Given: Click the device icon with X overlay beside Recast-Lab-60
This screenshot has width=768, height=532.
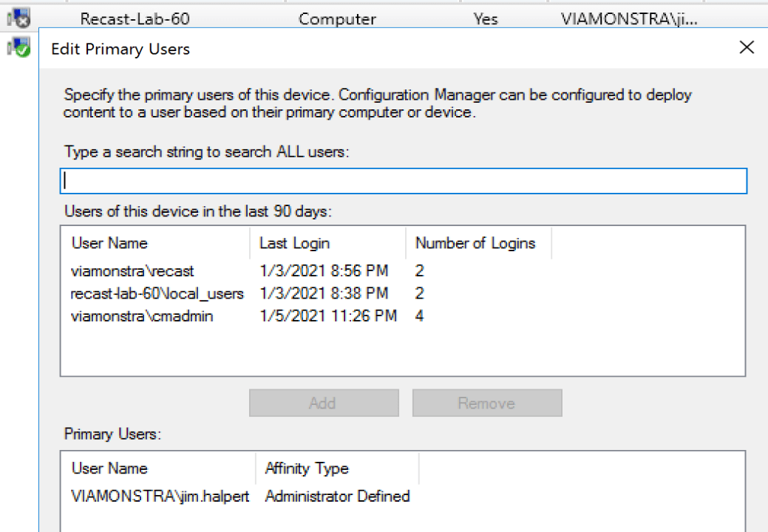Looking at the screenshot, I should pyautogui.click(x=18, y=18).
